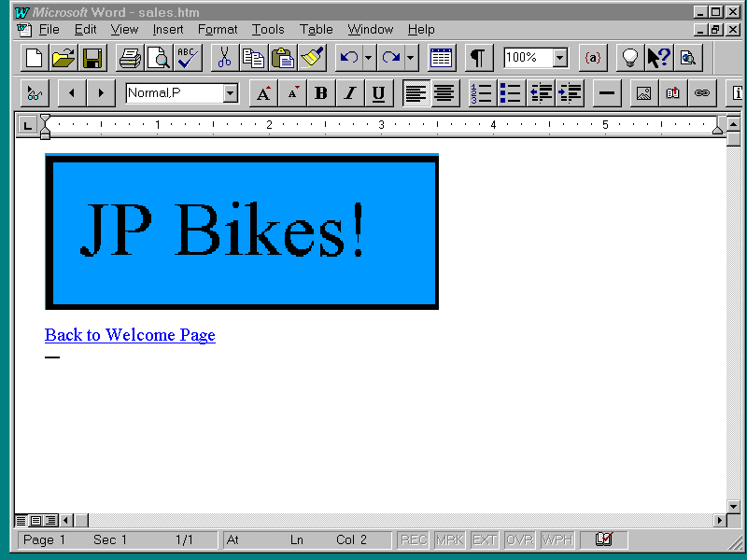Click the Save icon in toolbar

pyautogui.click(x=92, y=58)
